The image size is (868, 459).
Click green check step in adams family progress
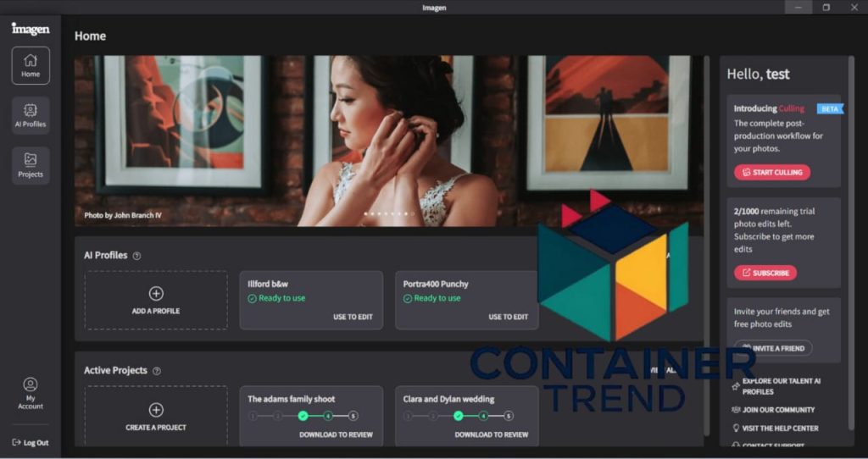pyautogui.click(x=303, y=416)
